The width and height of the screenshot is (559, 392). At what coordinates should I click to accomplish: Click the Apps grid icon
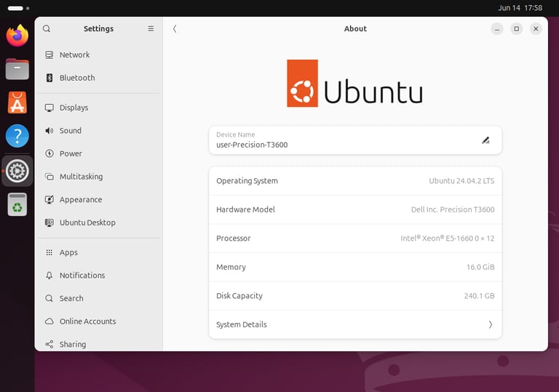(49, 252)
